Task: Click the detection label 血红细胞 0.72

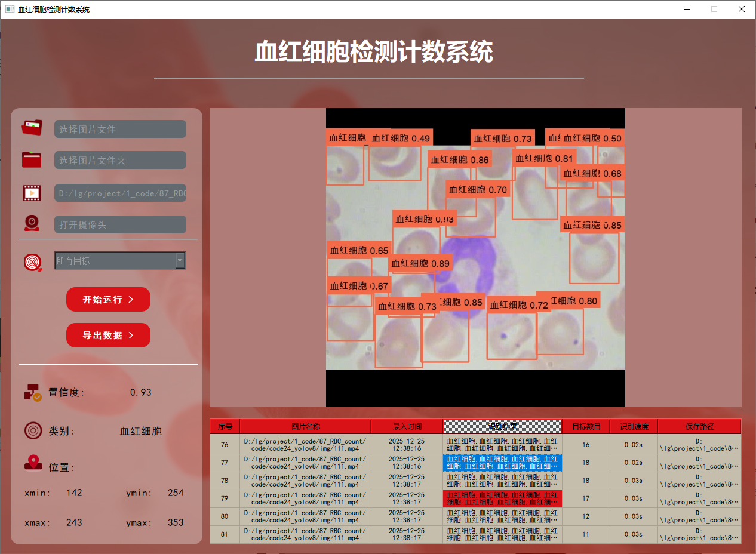Action: [519, 305]
